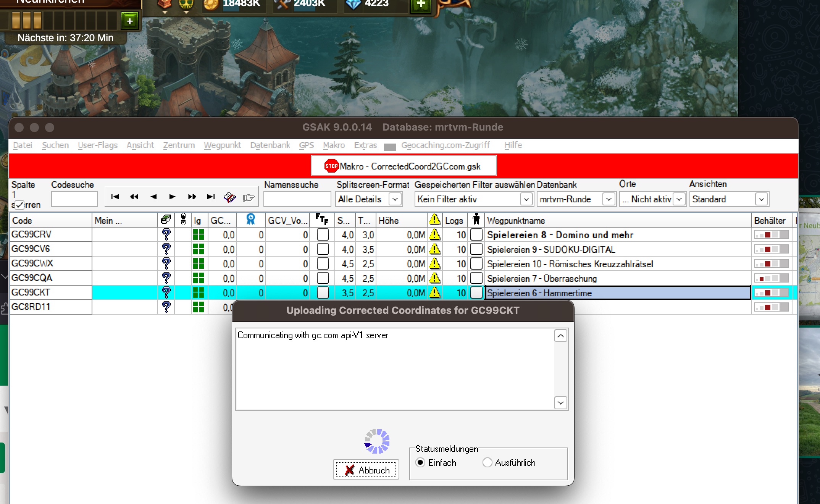Click the Namenssuche input field
The height and width of the screenshot is (504, 820).
pyautogui.click(x=297, y=199)
